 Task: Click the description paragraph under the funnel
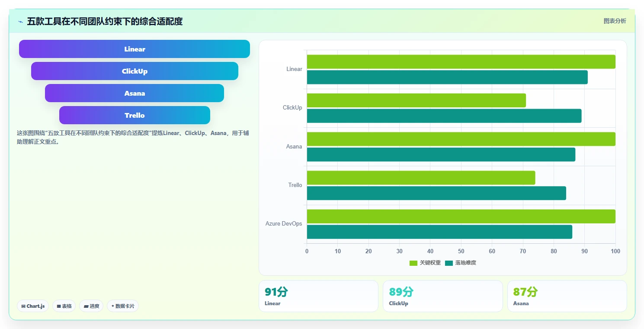pyautogui.click(x=133, y=138)
